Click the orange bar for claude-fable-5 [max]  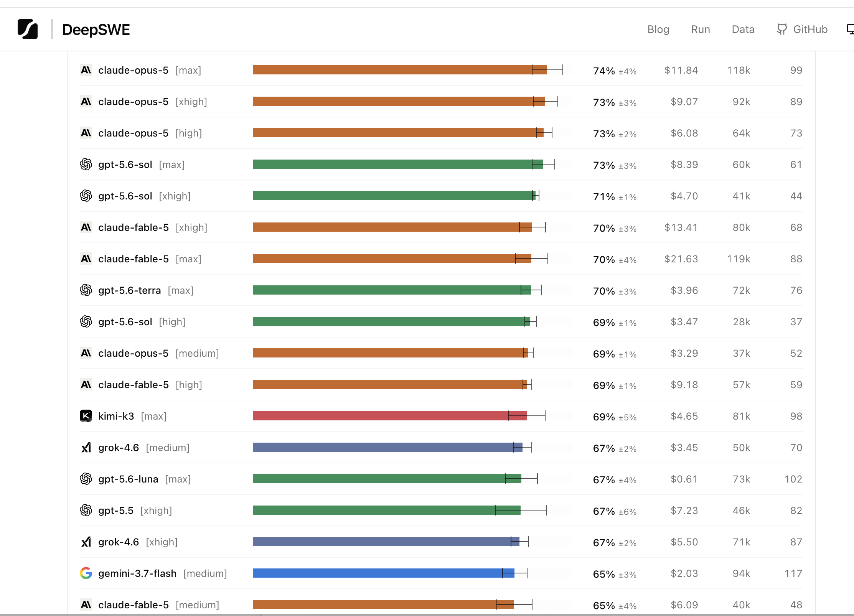click(392, 259)
